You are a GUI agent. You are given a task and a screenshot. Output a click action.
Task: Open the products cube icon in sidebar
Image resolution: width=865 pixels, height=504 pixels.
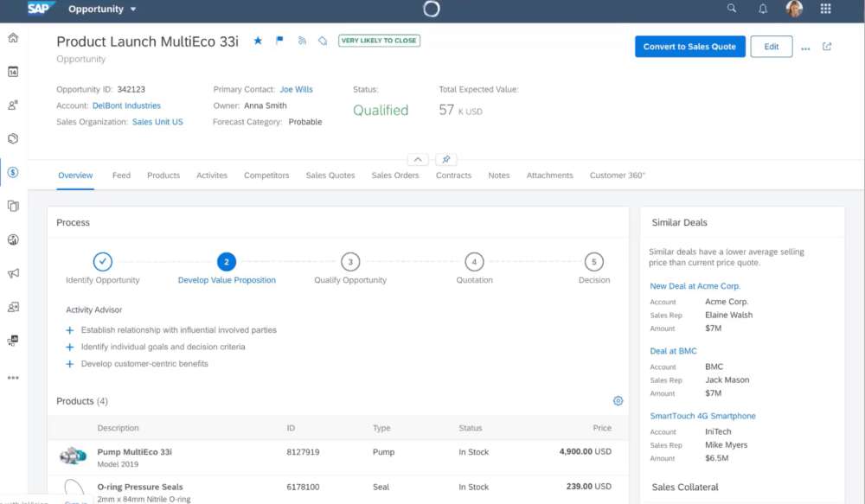[13, 138]
